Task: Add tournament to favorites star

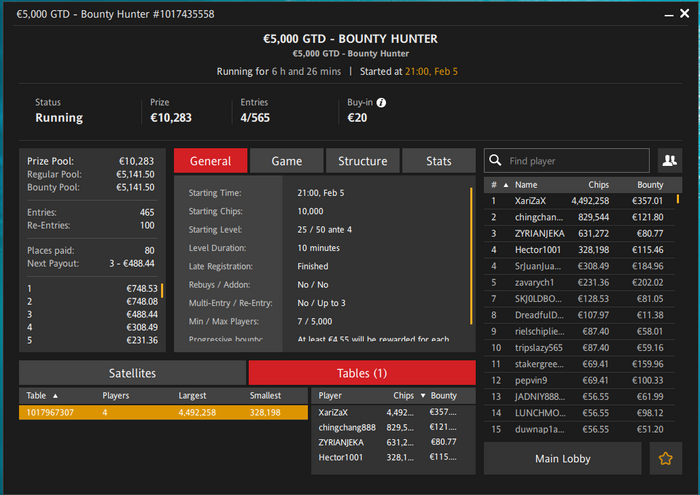Action: [665, 458]
